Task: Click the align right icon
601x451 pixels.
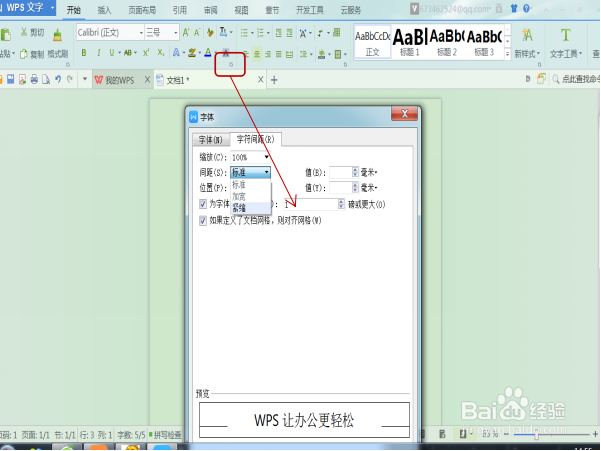Action: click(x=268, y=54)
